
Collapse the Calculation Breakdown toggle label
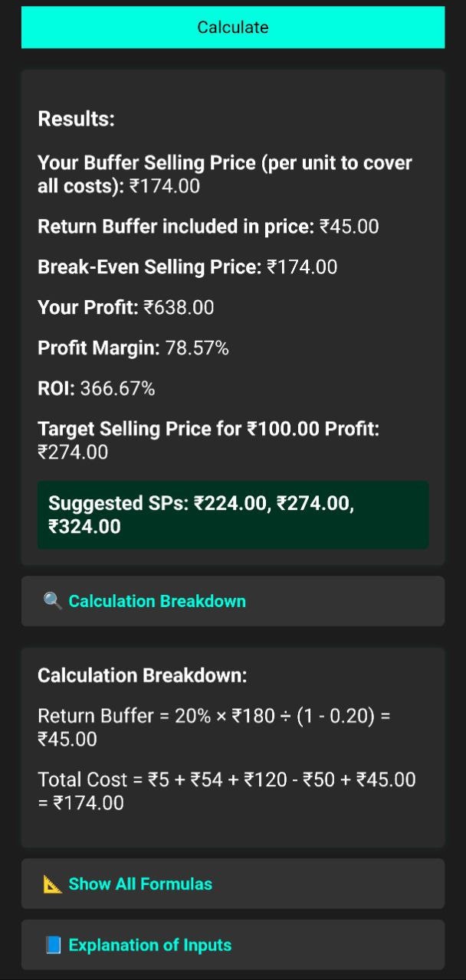point(157,601)
